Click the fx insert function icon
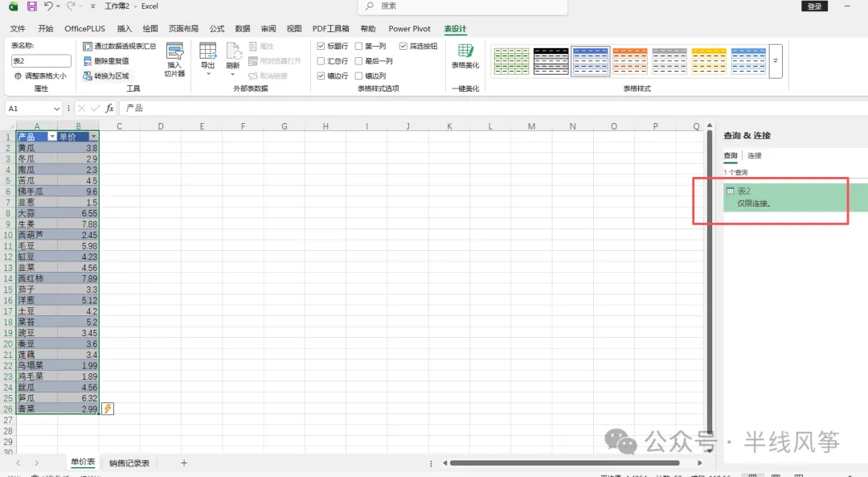868x477 pixels. pos(109,108)
